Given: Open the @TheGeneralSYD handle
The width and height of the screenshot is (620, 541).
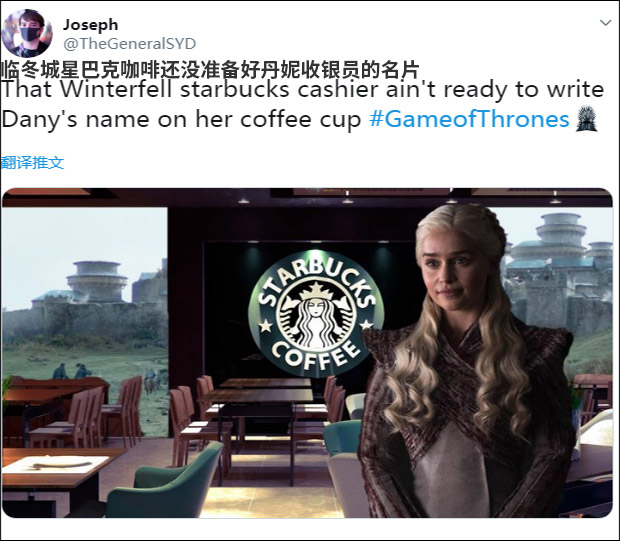Looking at the screenshot, I should (130, 44).
